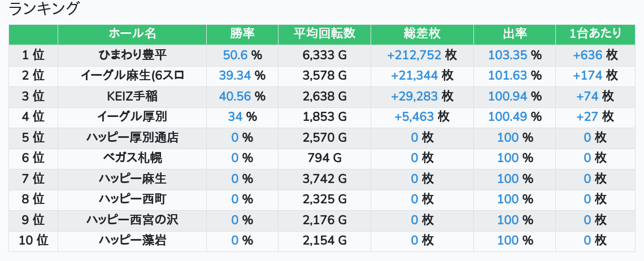
Task: Click ハッピー藻岩 hall name
Action: coord(132,241)
